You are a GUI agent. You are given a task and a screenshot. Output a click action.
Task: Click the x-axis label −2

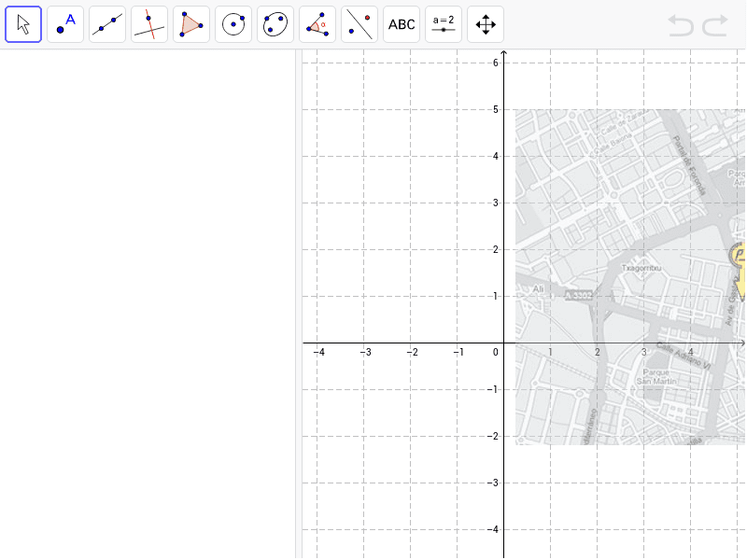click(x=412, y=352)
